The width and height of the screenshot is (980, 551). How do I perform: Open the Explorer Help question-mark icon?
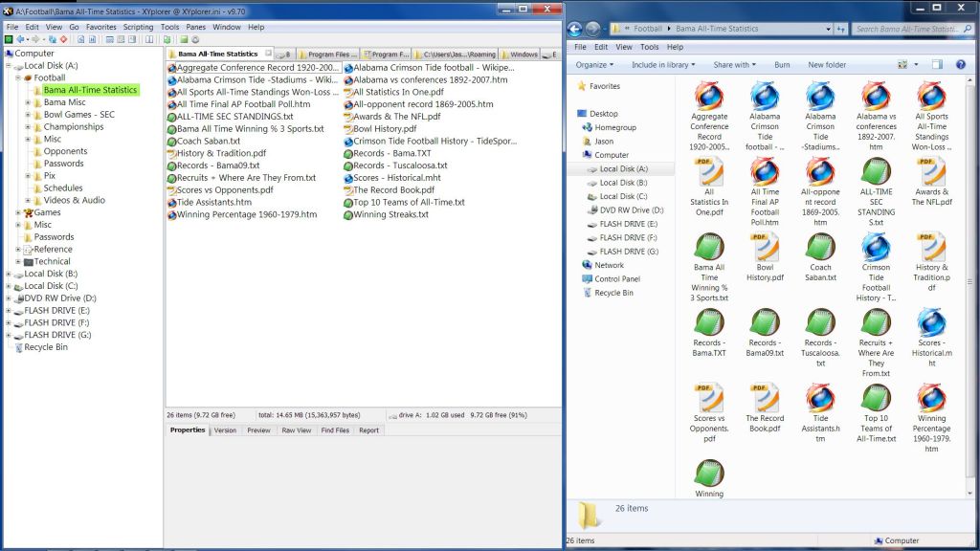959,65
